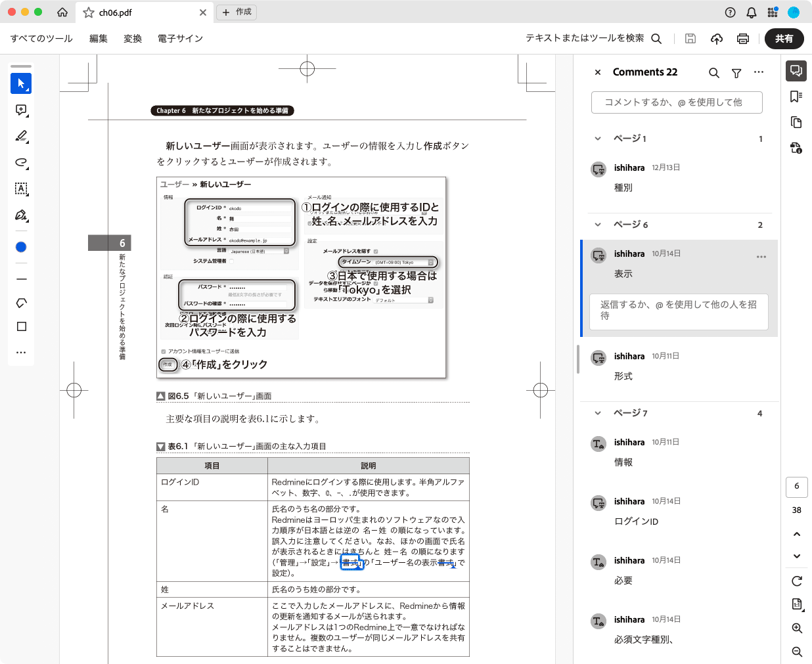The width and height of the screenshot is (812, 664).
Task: Click the add comment input field
Action: pyautogui.click(x=677, y=102)
